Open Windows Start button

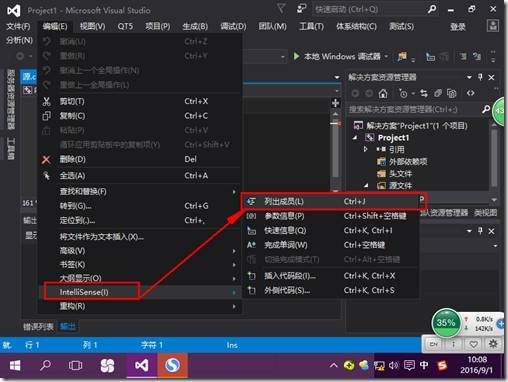(15, 366)
